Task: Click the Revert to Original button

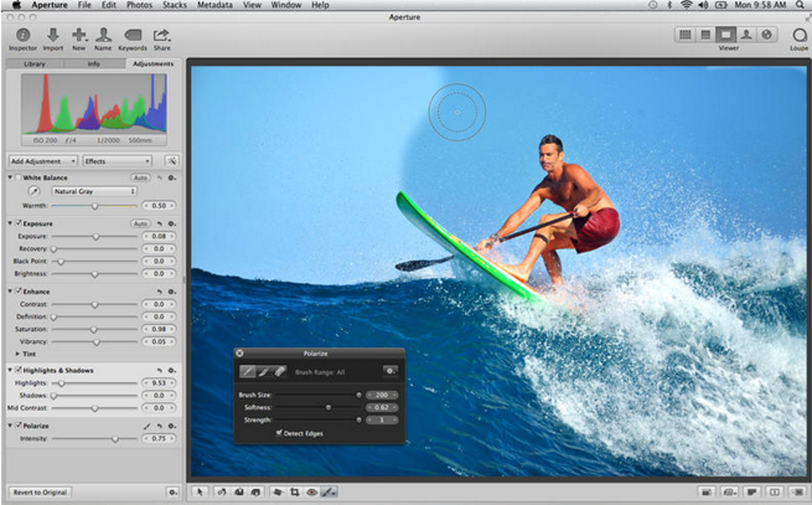Action: 40,492
